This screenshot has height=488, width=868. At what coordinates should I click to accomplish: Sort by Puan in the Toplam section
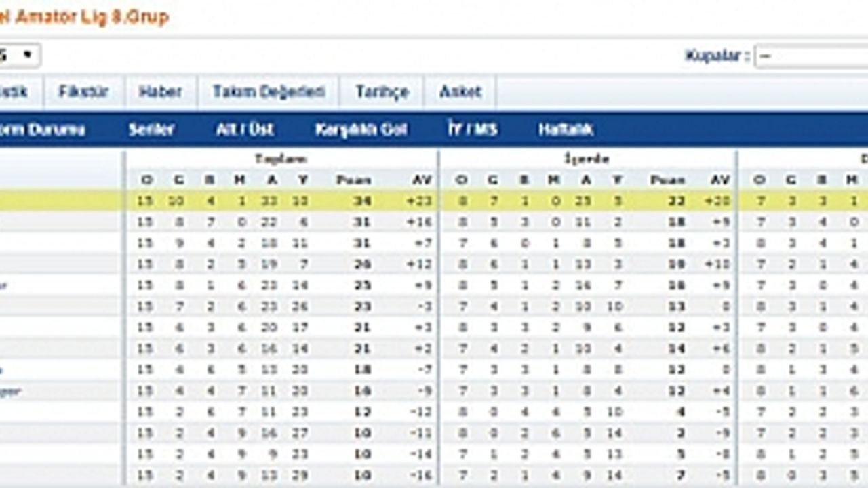[x=353, y=180]
